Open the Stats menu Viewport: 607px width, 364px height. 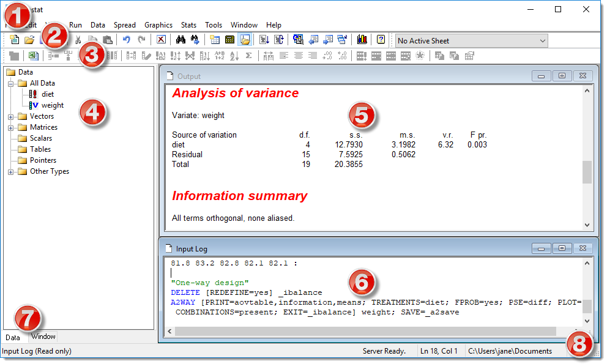(188, 25)
